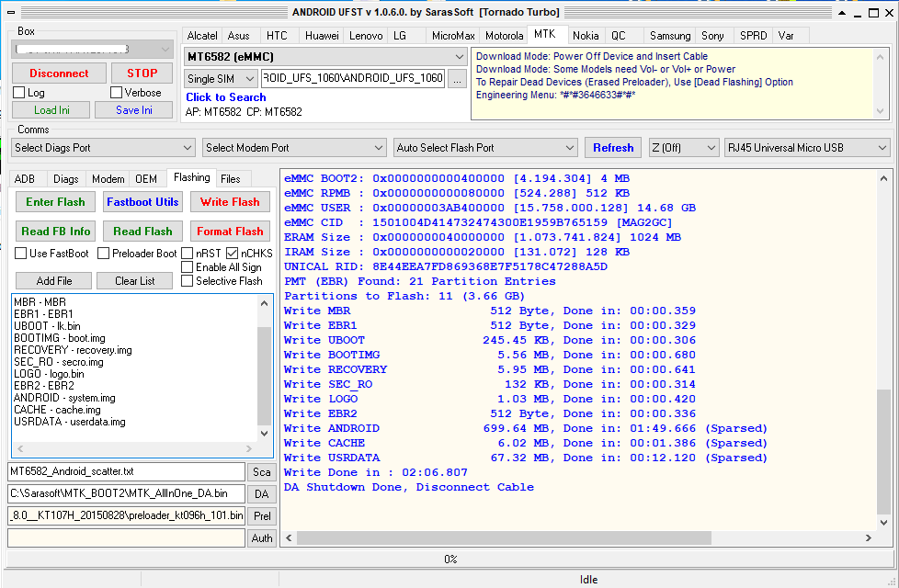Click the Format Flash button
This screenshot has height=588, width=899.
230,232
